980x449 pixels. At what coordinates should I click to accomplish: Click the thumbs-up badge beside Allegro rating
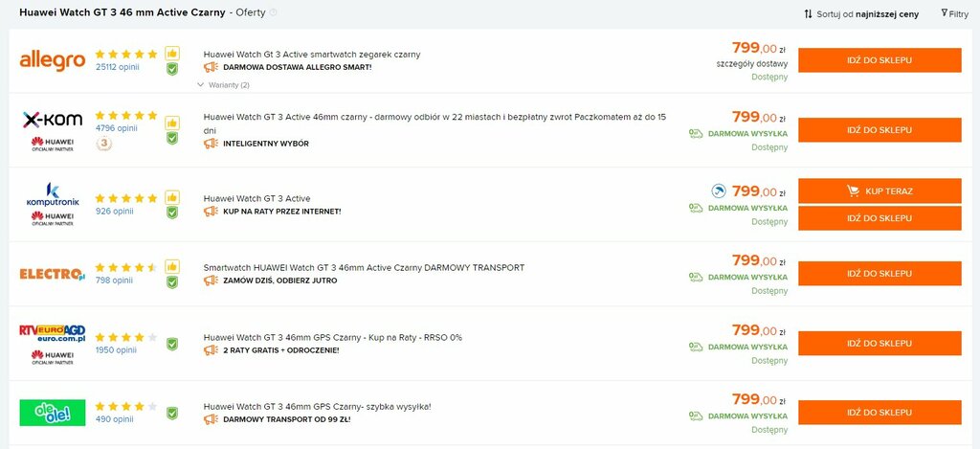(x=172, y=54)
